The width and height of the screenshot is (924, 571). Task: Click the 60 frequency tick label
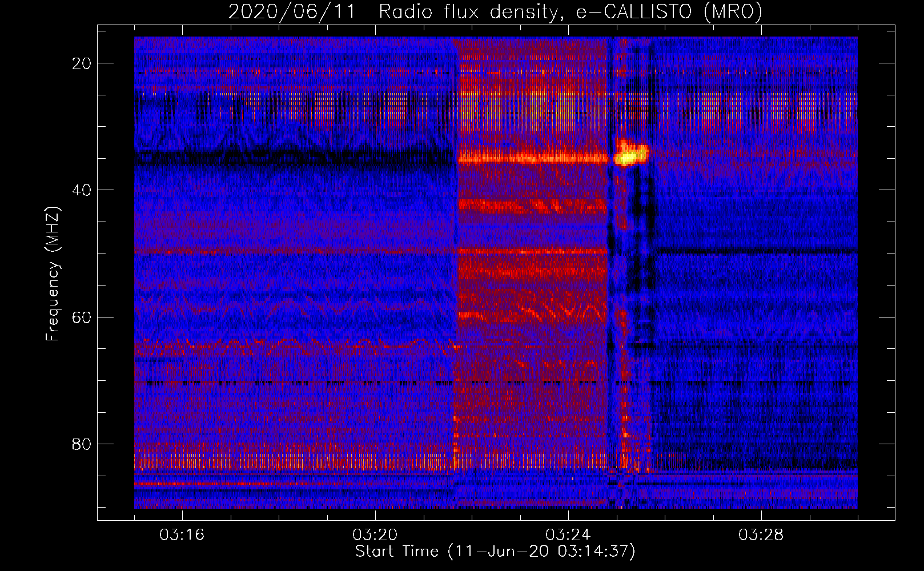point(82,317)
